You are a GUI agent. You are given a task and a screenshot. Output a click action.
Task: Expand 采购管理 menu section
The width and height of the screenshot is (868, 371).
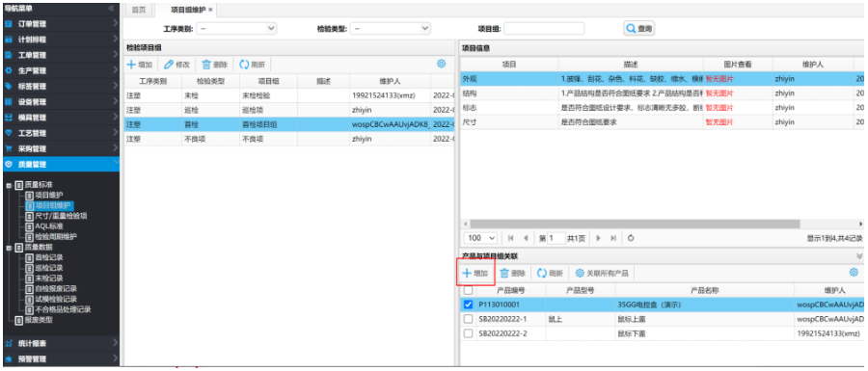(60, 148)
